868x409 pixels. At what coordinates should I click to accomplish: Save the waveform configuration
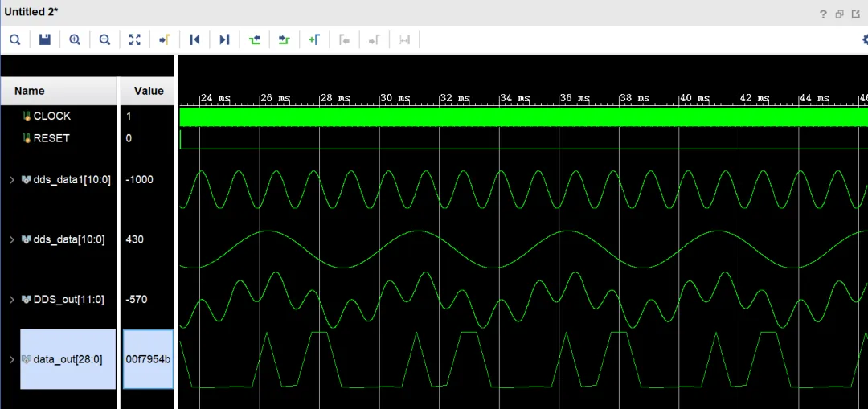pos(45,39)
